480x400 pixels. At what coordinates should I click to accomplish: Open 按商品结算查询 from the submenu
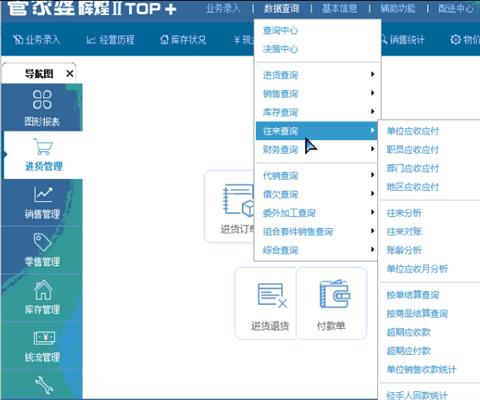pos(417,313)
